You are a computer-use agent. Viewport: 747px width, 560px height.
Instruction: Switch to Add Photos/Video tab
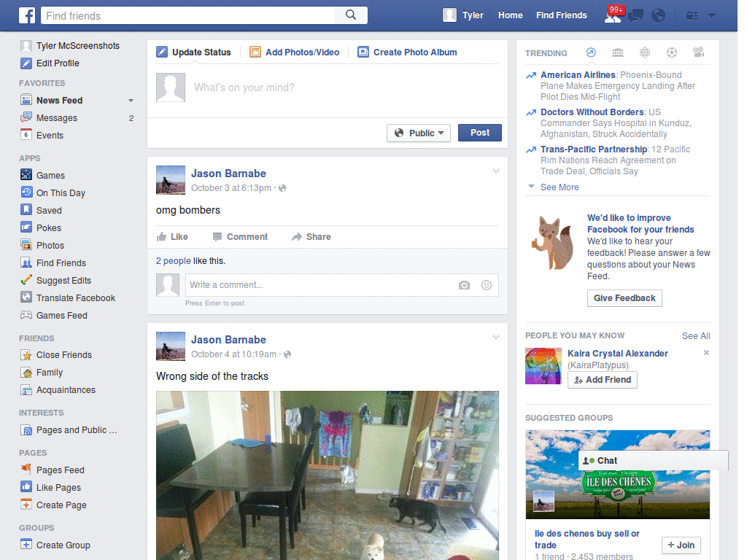tap(295, 52)
